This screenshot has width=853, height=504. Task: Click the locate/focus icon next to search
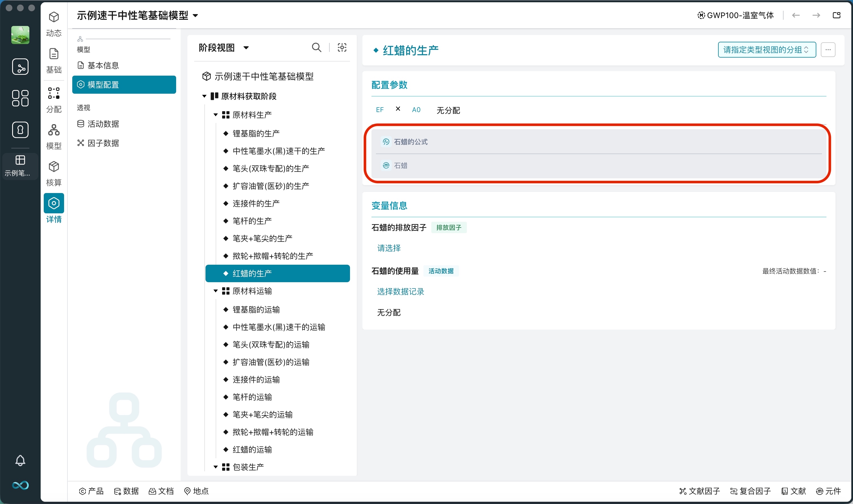pyautogui.click(x=342, y=47)
